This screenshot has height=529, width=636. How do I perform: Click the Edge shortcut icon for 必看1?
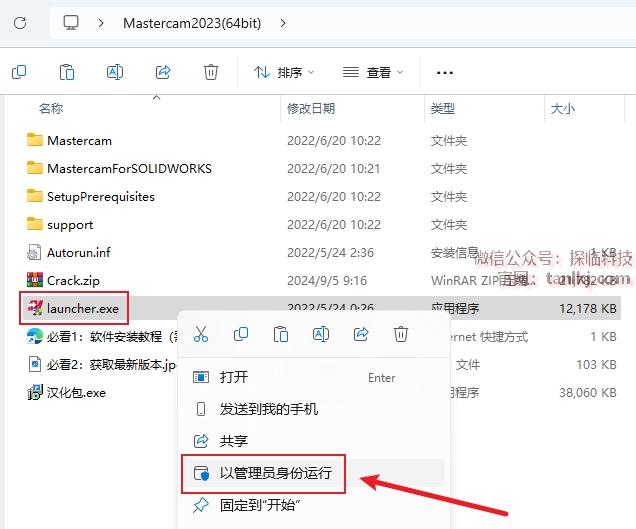pyautogui.click(x=34, y=336)
